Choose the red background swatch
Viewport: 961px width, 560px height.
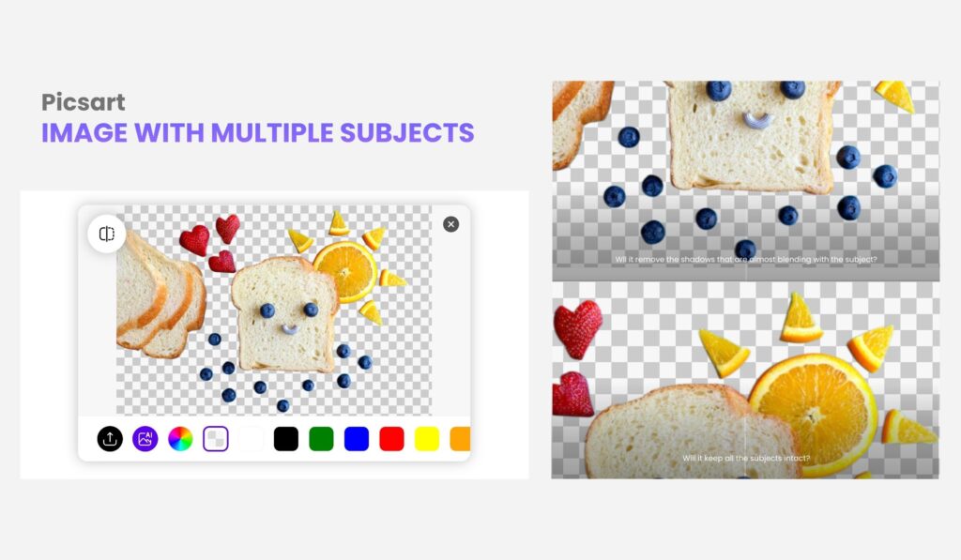pyautogui.click(x=391, y=439)
